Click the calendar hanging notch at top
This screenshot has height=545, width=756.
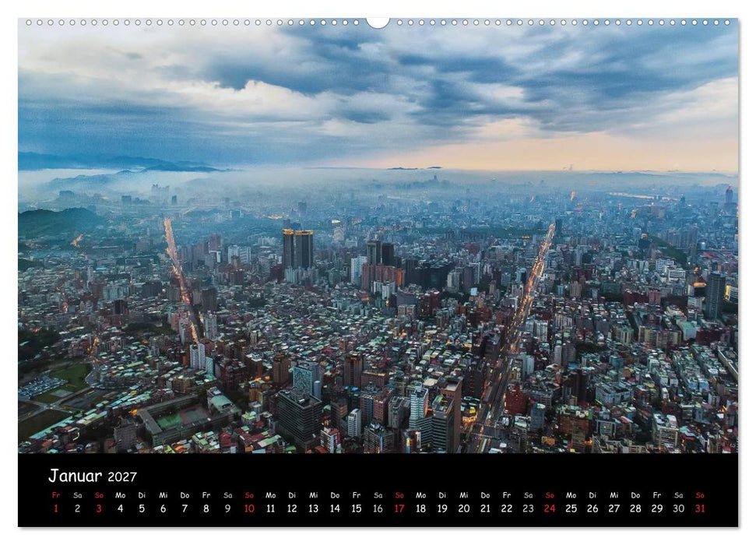coord(378,23)
